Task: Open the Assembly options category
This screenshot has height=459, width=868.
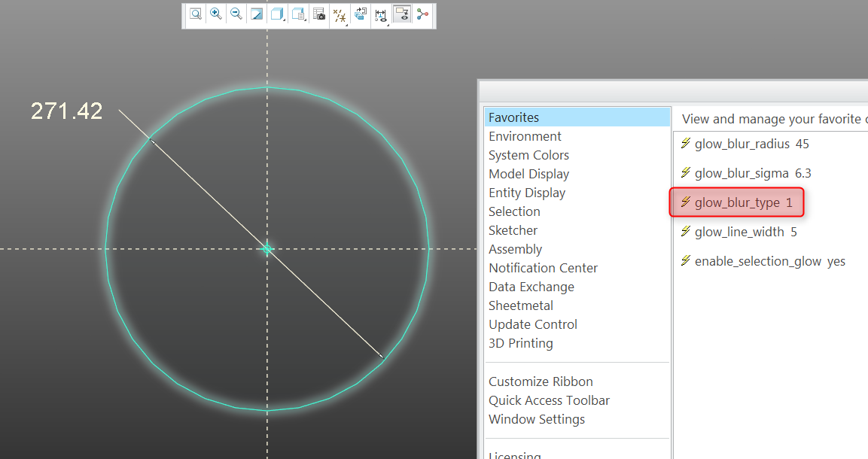Action: [x=516, y=249]
